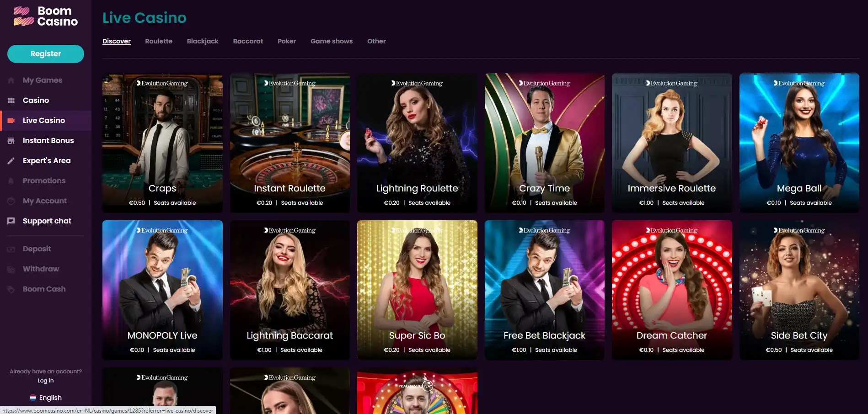Click the Register button
Screen dimensions: 868x414
tap(46, 54)
